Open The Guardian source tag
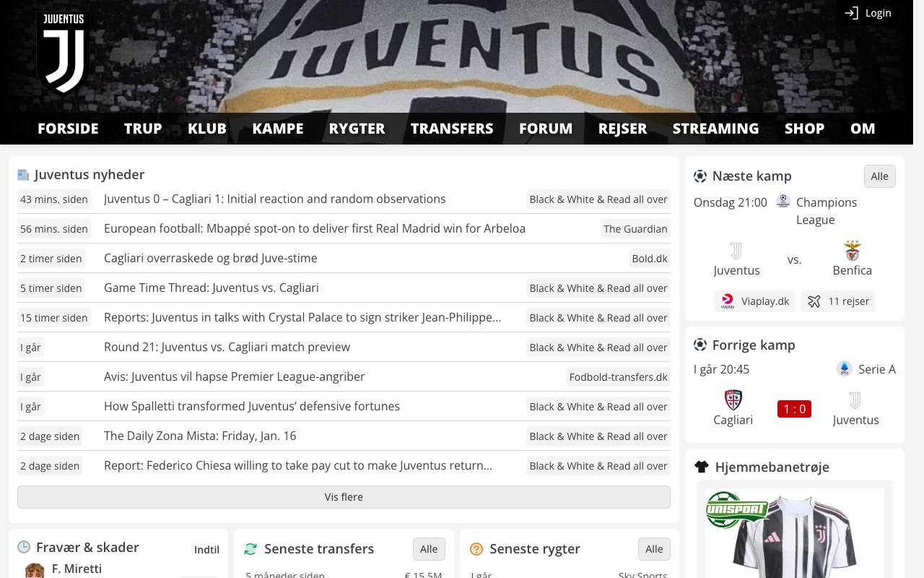Image resolution: width=924 pixels, height=578 pixels. click(x=635, y=229)
